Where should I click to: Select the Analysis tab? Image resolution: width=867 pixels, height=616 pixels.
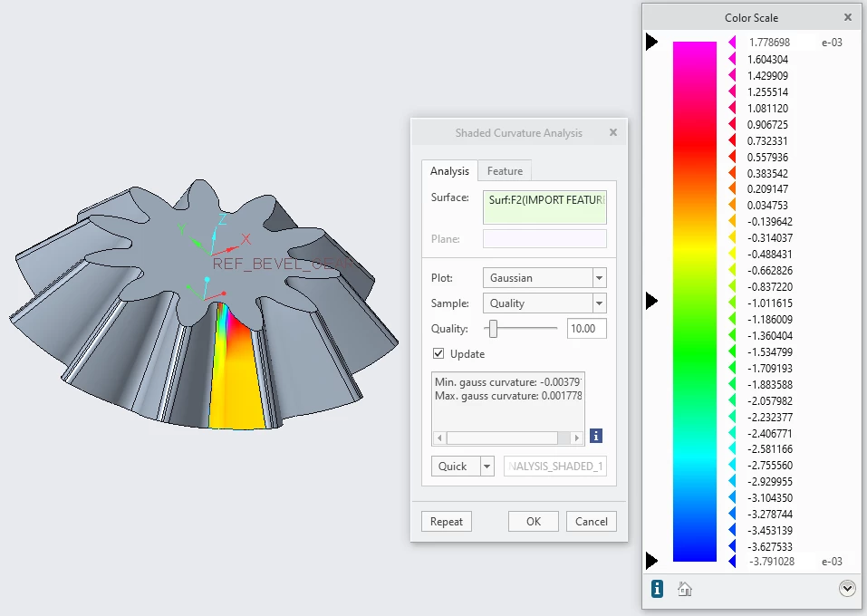449,171
